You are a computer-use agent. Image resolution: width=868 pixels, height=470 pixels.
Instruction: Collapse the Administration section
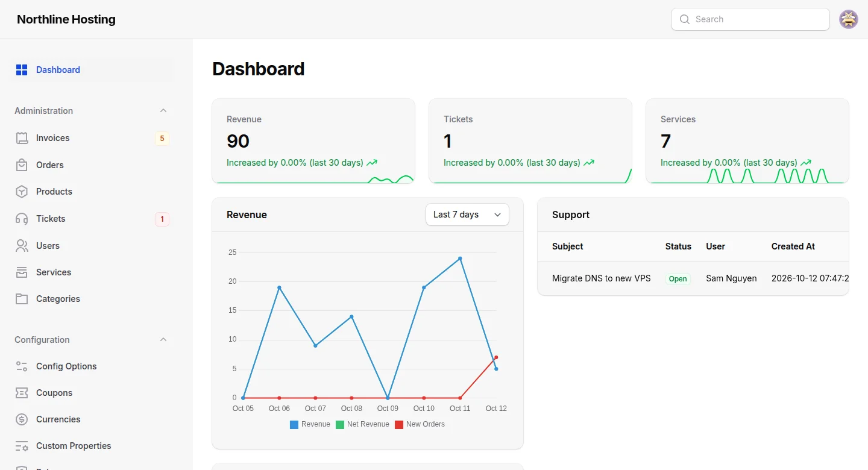[x=163, y=111]
